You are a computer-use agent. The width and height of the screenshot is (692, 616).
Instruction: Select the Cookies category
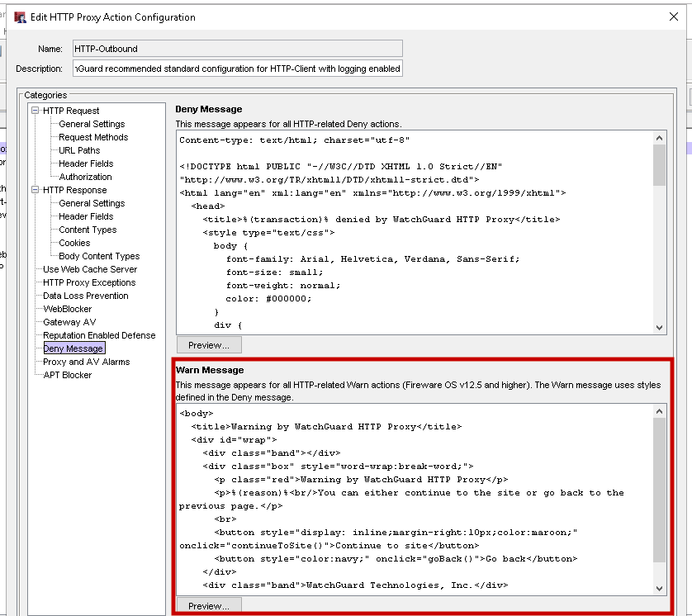[74, 243]
